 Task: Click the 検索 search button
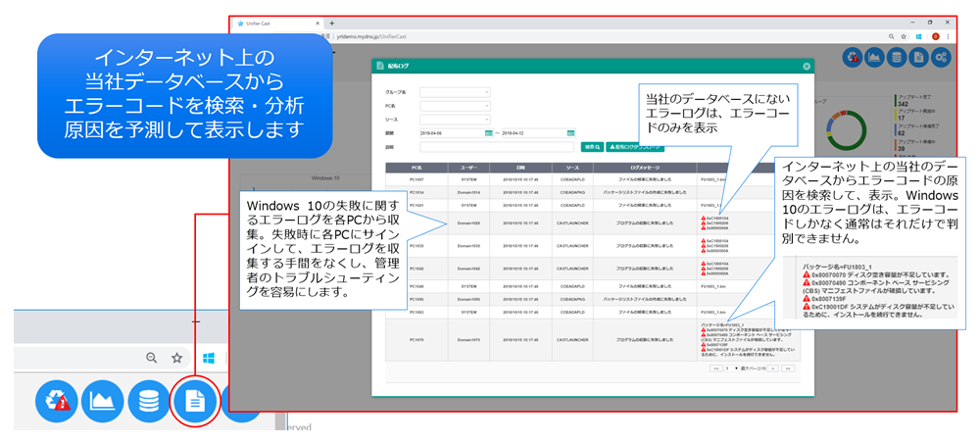point(593,147)
